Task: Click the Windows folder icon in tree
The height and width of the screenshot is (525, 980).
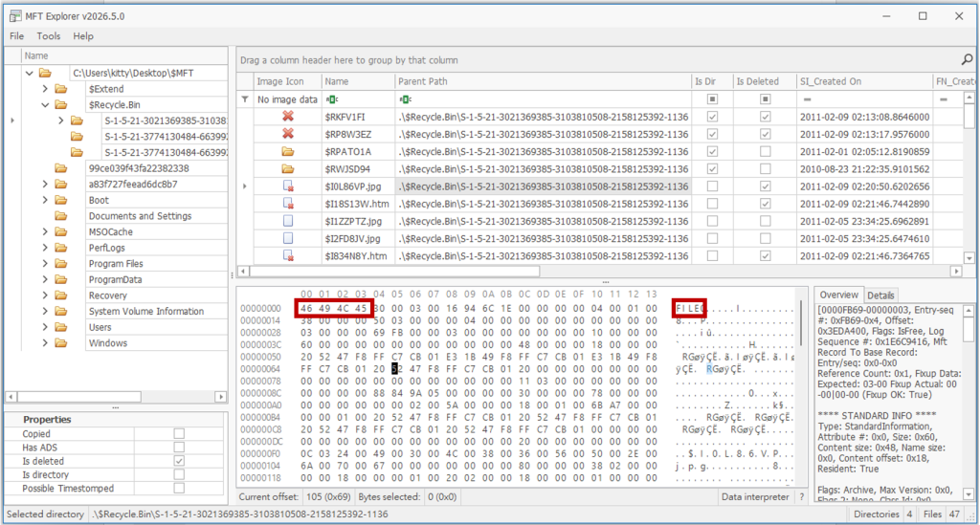Action: (60, 342)
